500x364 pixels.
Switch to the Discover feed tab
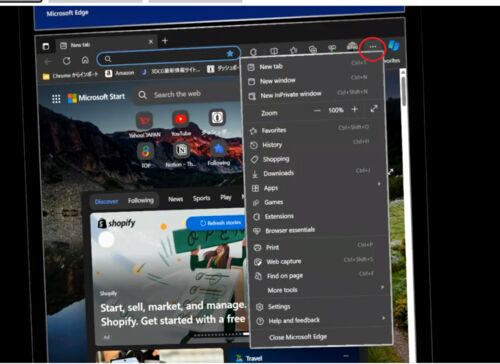pos(106,202)
